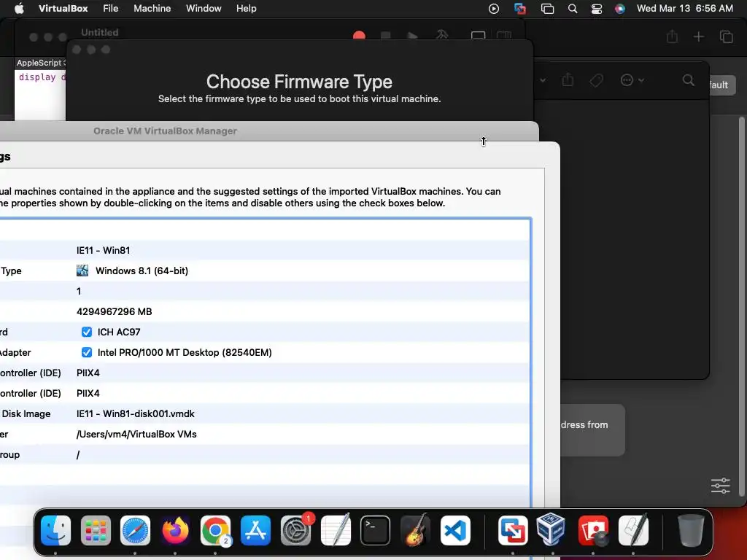This screenshot has height=560, width=747.
Task: Click the Compile hammer icon in Script Editor
Action: click(442, 35)
